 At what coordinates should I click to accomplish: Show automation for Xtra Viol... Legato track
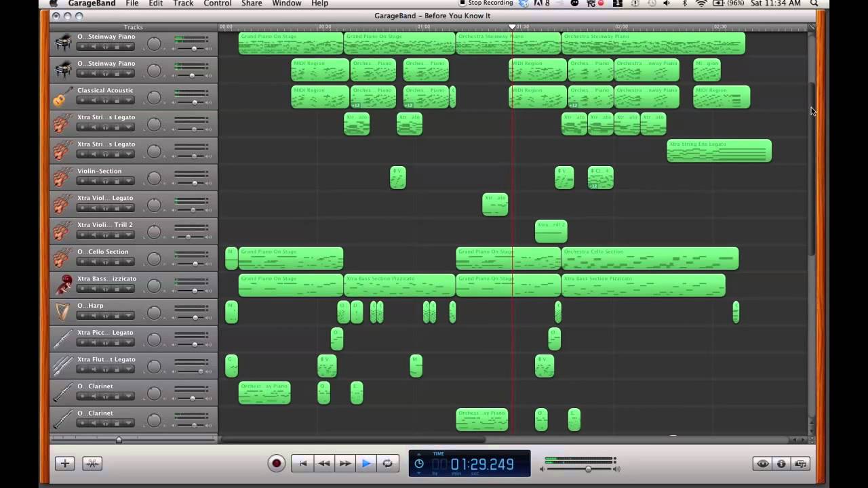point(128,208)
